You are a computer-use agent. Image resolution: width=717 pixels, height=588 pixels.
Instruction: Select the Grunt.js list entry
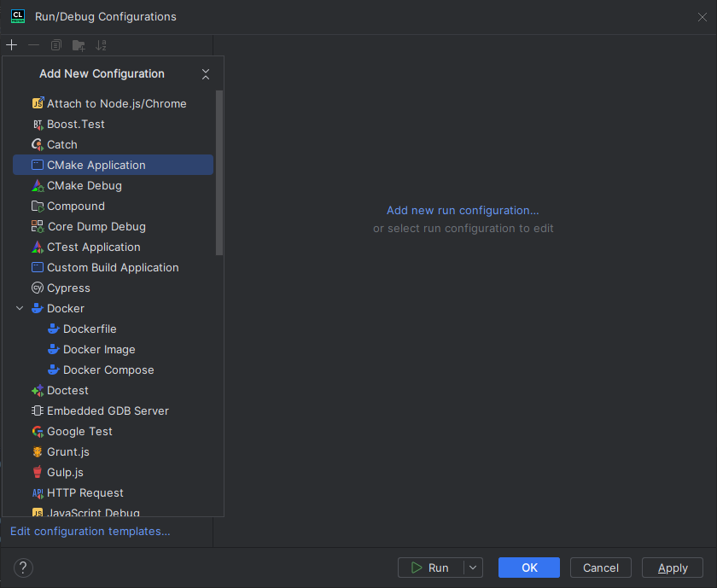point(113,451)
